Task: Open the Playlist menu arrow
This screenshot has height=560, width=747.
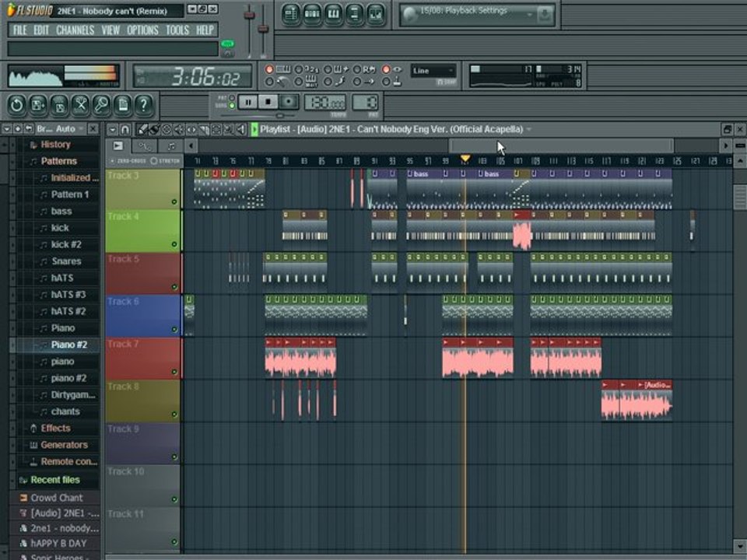Action: pyautogui.click(x=112, y=130)
